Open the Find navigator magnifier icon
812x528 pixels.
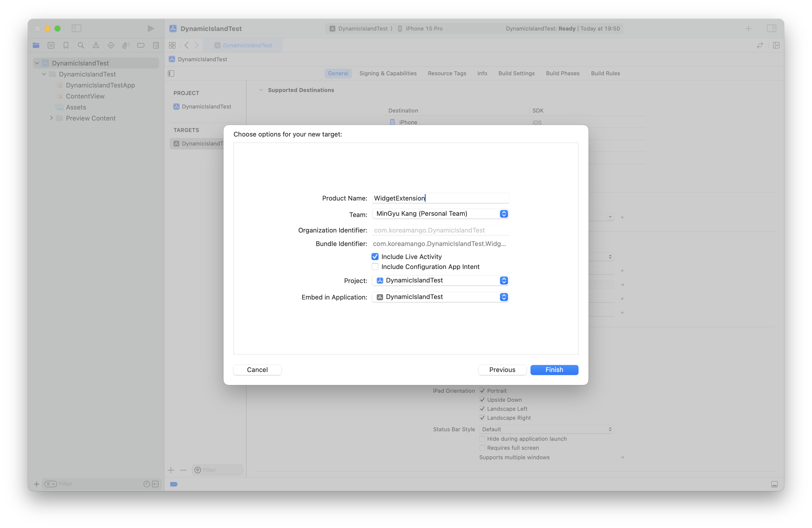tap(81, 45)
